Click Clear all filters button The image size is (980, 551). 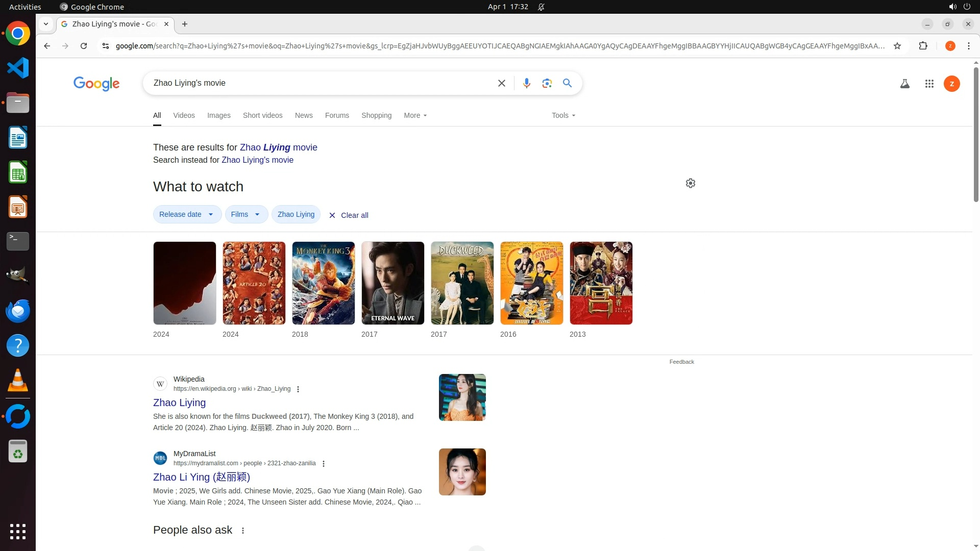(x=349, y=215)
